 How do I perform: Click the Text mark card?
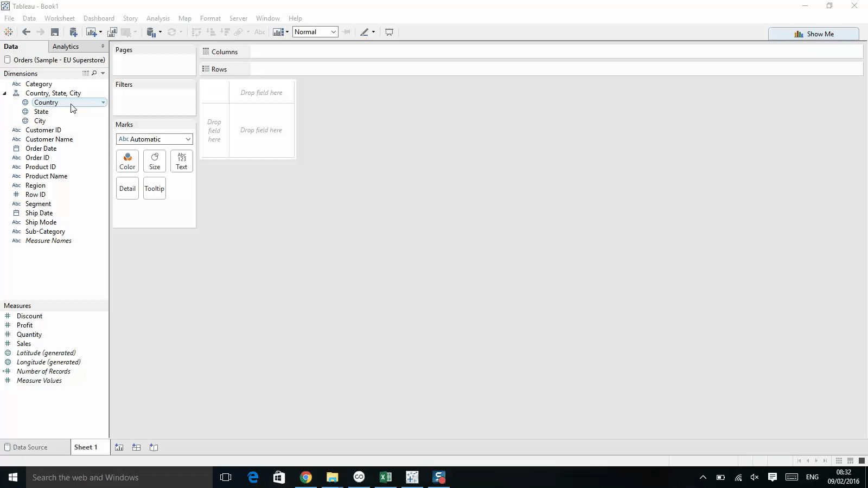(x=182, y=161)
